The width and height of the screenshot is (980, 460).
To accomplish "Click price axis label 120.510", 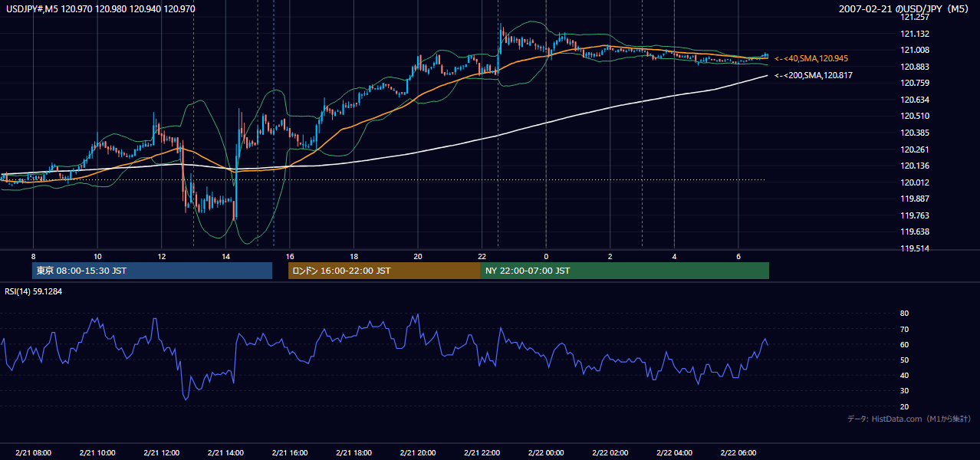I will (x=914, y=117).
